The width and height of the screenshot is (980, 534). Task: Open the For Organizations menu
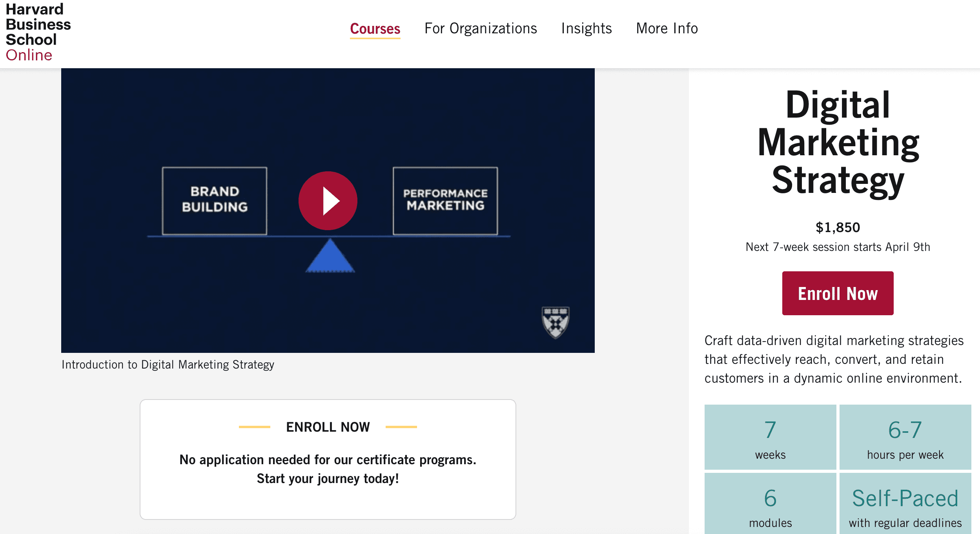coord(481,29)
